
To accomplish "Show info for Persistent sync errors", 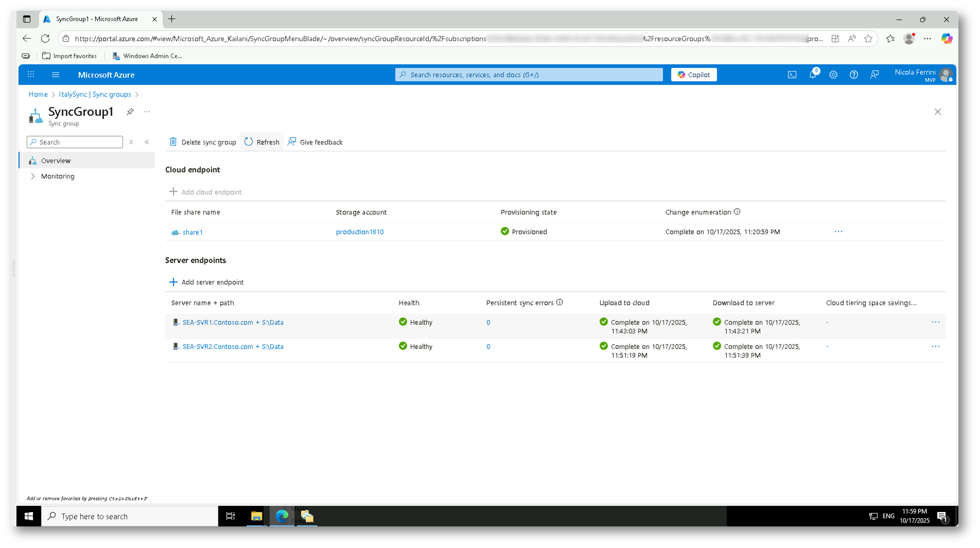I will click(x=560, y=302).
